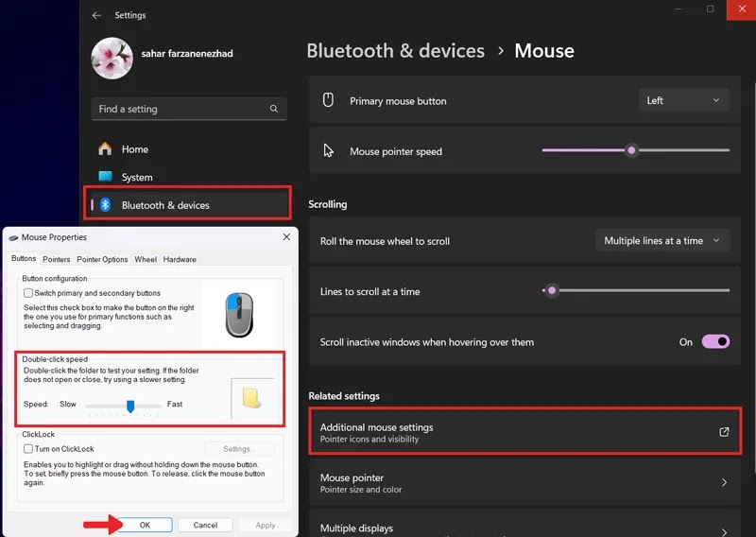Enable the Turn on ClickLock checkbox

coord(28,449)
